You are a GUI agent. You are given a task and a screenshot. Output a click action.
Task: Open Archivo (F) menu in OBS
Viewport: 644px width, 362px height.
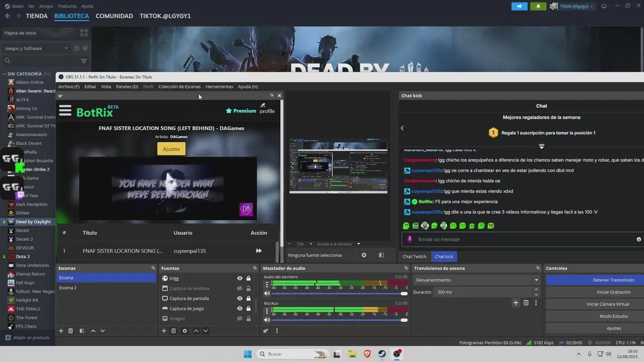pos(69,86)
